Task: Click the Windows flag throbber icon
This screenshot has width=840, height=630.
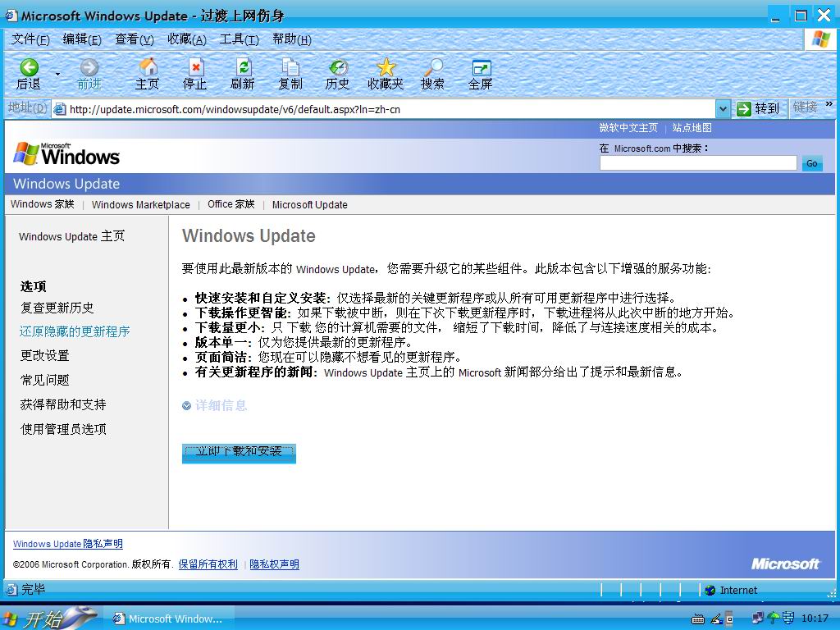Action: pos(820,39)
